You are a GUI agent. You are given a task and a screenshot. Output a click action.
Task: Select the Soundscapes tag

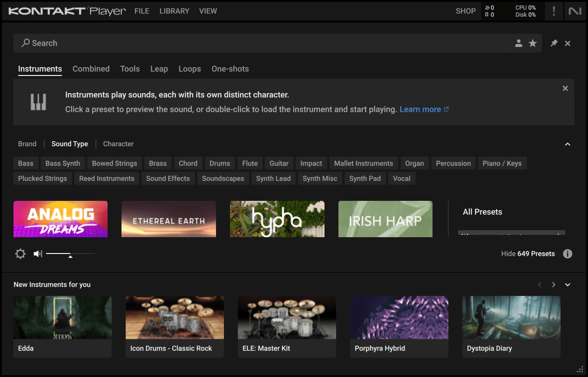point(223,178)
